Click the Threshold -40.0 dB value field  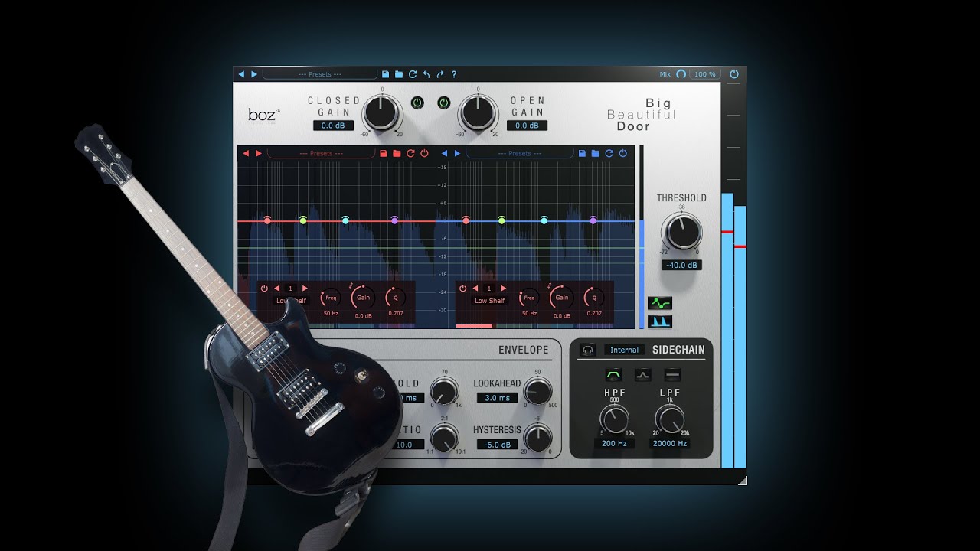point(681,265)
